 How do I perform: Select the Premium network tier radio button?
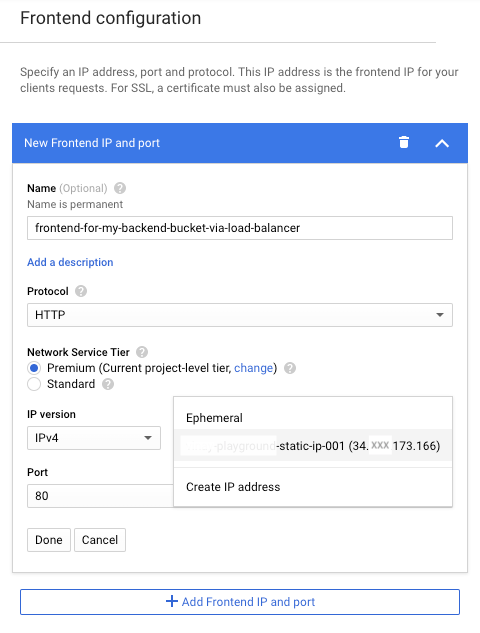click(x=34, y=368)
